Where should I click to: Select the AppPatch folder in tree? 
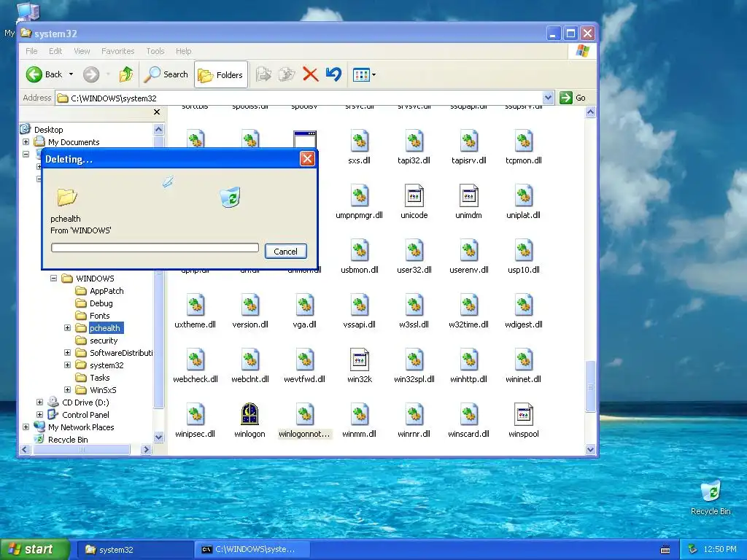pos(107,290)
